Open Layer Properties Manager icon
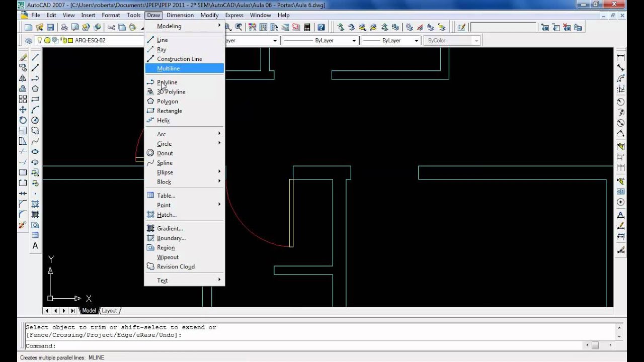 click(29, 40)
